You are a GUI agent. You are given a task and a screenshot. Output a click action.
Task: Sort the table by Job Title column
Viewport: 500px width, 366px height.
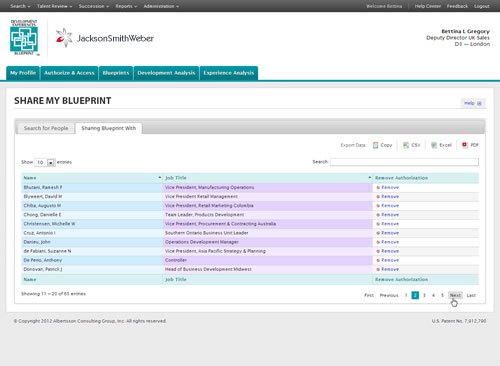pyautogui.click(x=268, y=178)
